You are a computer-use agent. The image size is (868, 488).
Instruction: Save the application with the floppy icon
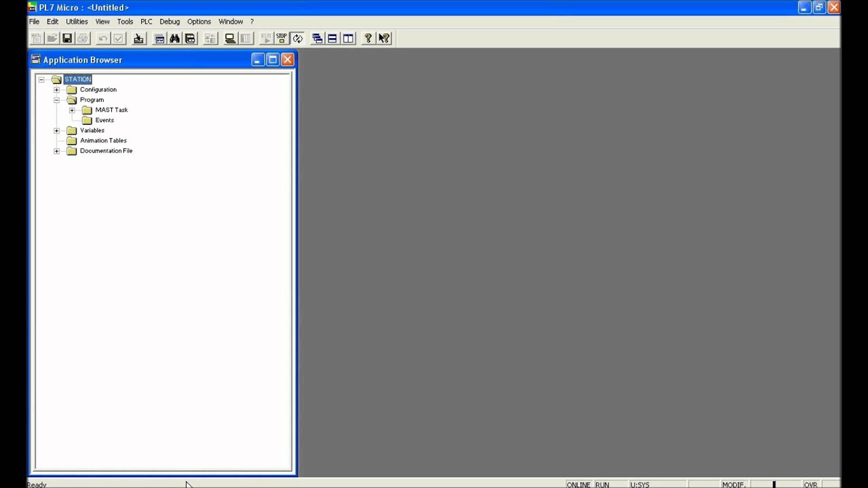[67, 39]
